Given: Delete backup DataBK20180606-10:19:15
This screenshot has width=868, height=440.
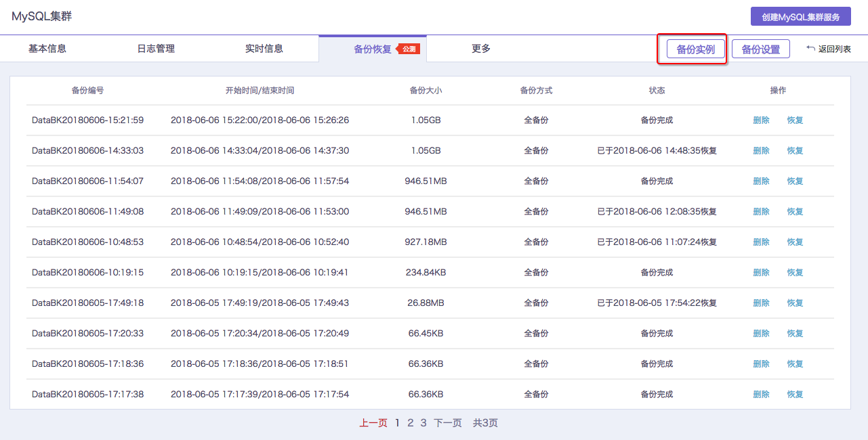Looking at the screenshot, I should (x=762, y=273).
